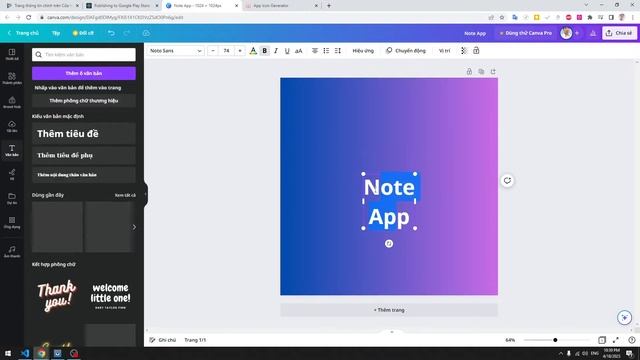640x360 pixels.
Task: Click Xem tất cả link for recently used
Action: (x=125, y=195)
